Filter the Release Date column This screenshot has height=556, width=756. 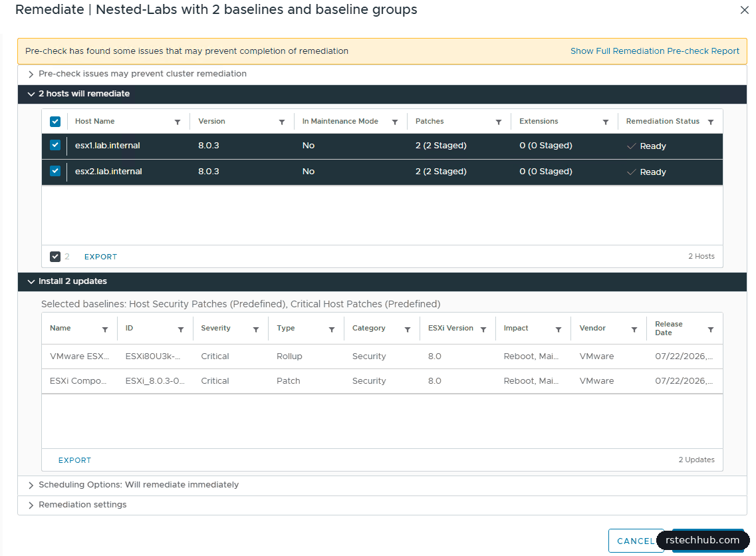(x=711, y=329)
